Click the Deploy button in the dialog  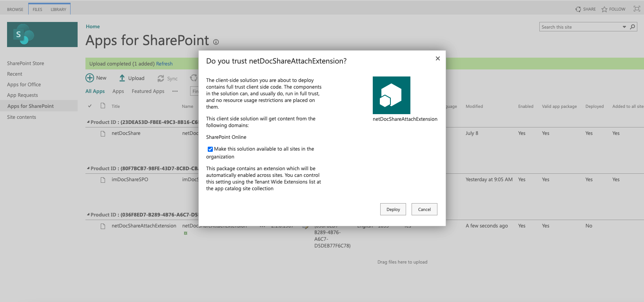(x=393, y=209)
